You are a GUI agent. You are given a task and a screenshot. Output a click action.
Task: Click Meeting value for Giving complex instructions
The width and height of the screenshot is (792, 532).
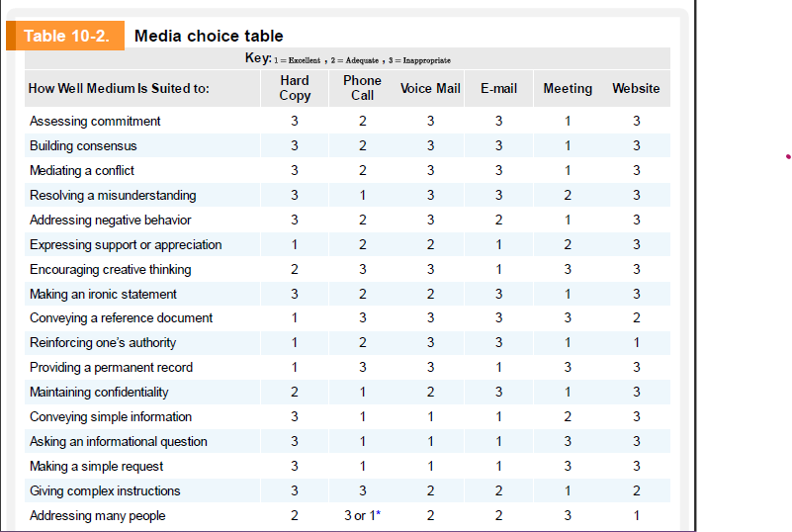(568, 491)
